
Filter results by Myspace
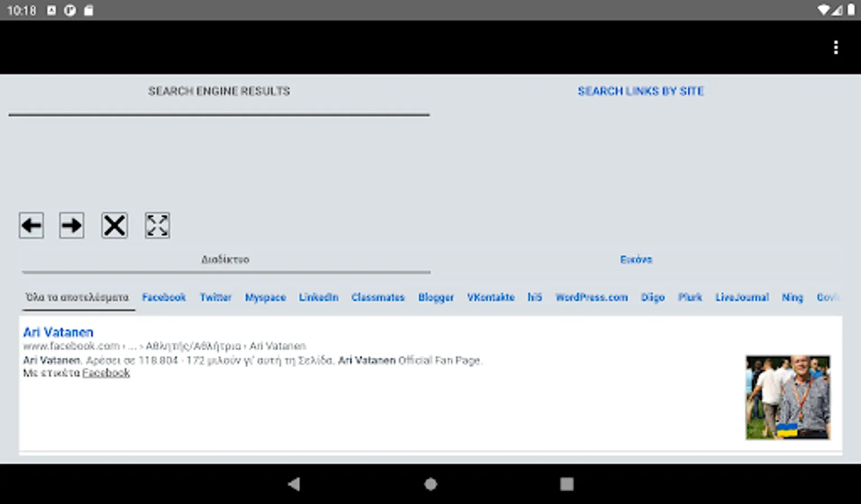coord(266,297)
